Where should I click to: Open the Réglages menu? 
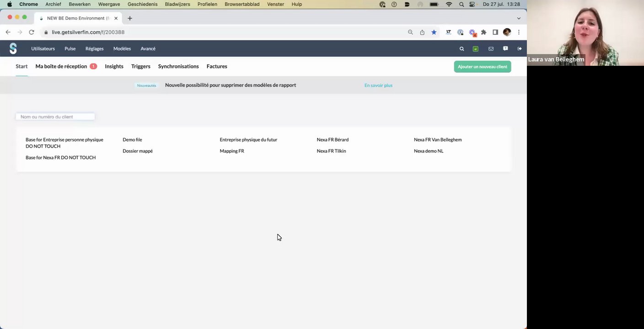[95, 48]
